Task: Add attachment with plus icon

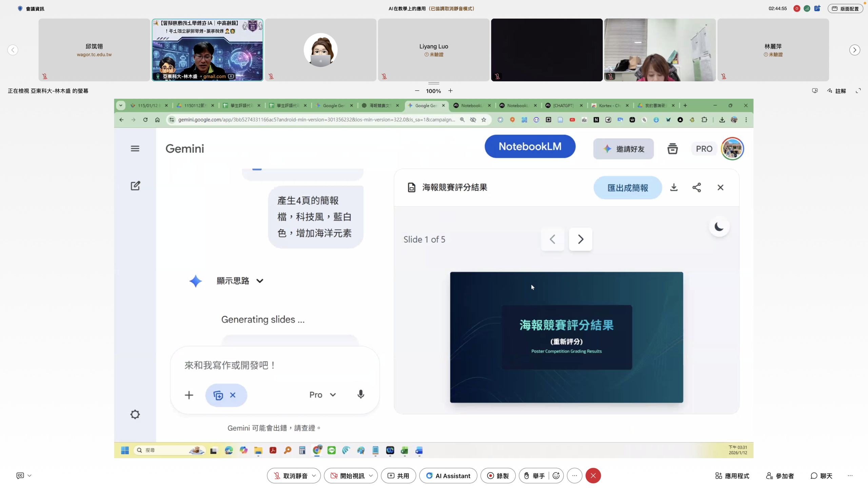Action: [x=189, y=395]
